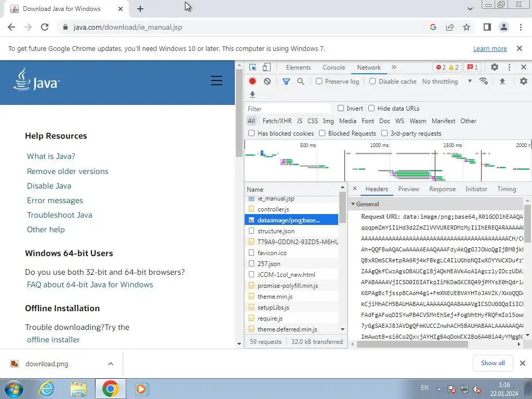532x399 pixels.
Task: Click the horizontal scrollbar in Headers pane
Action: pos(413,344)
